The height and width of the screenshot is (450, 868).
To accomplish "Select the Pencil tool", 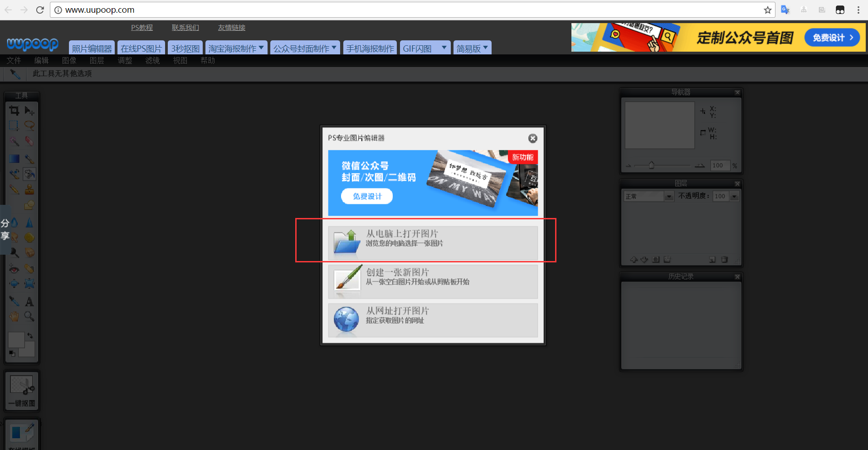I will point(14,189).
